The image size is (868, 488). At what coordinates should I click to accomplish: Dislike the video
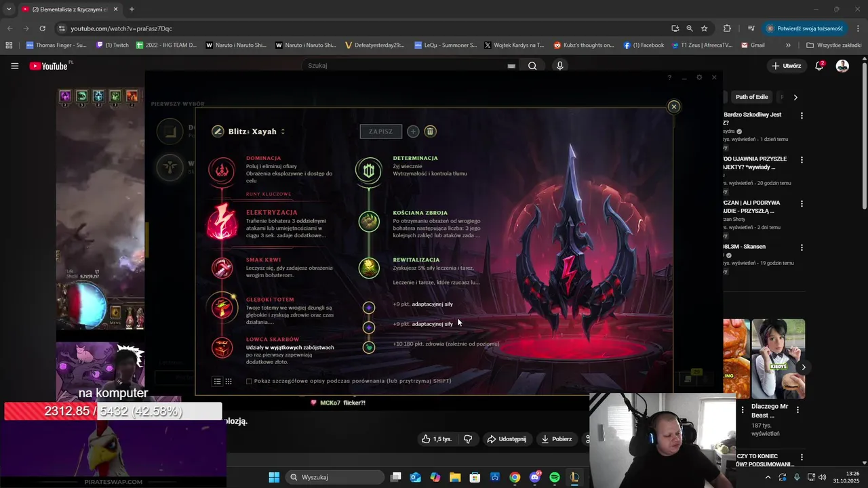point(468,439)
